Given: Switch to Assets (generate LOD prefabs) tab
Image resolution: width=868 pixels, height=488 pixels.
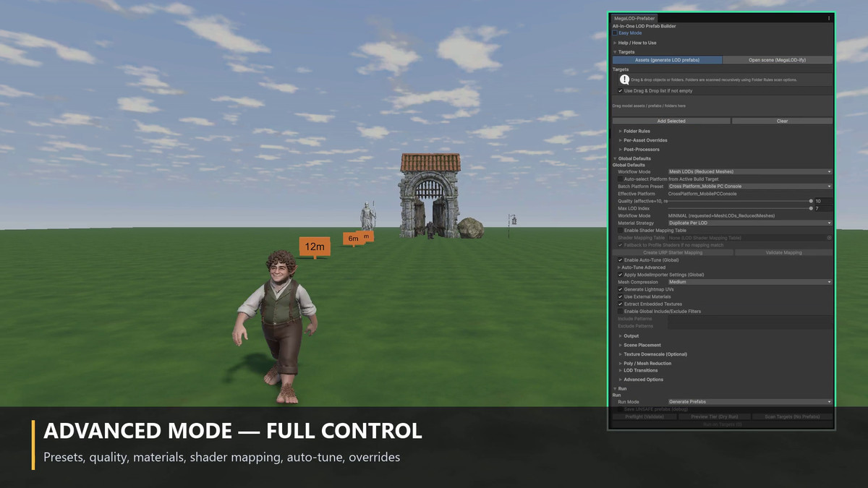Looking at the screenshot, I should (x=667, y=60).
